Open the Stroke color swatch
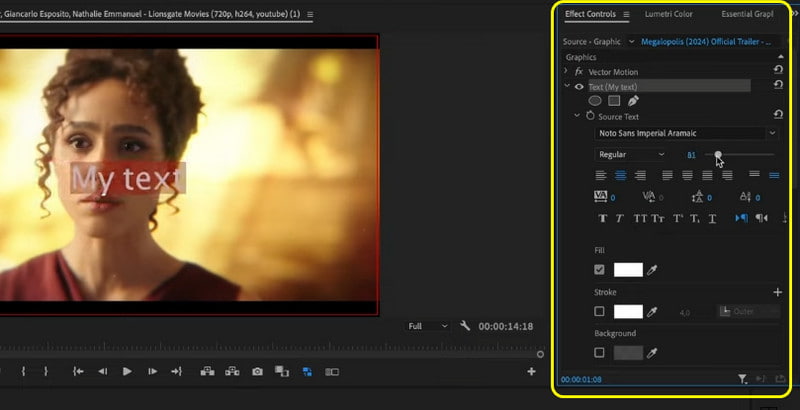800x410 pixels. click(x=628, y=312)
